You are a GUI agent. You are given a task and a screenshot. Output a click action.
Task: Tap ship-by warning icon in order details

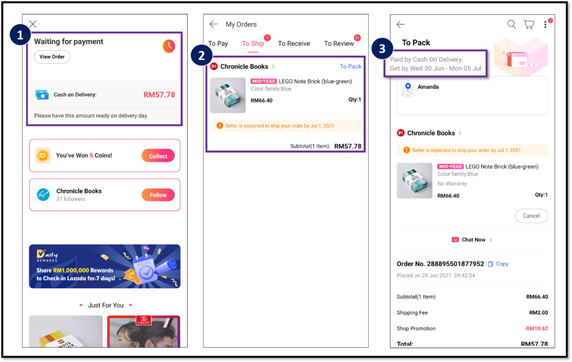[406, 150]
